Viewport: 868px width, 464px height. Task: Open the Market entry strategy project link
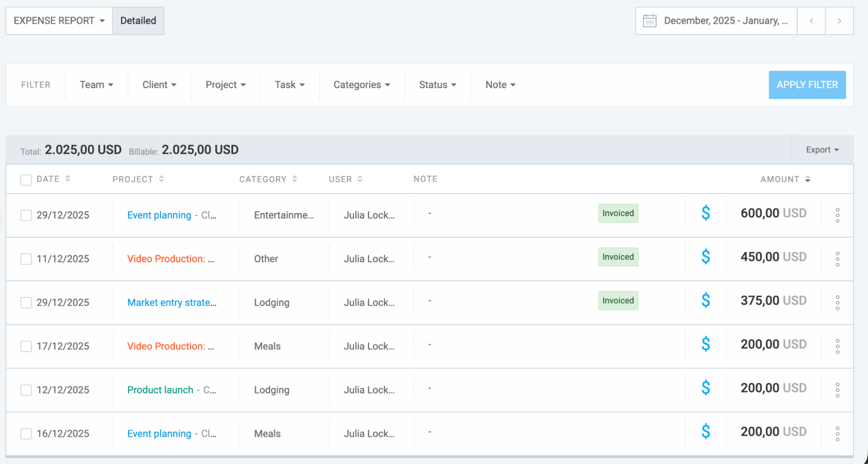(172, 302)
